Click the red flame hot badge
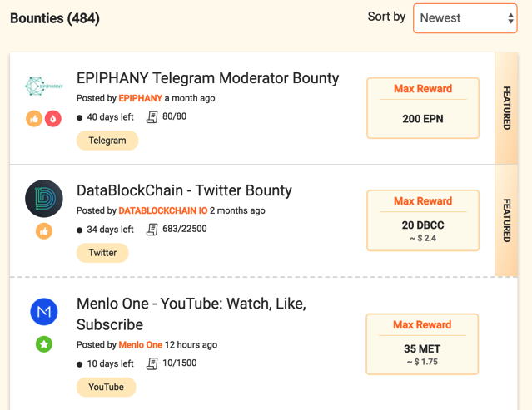This screenshot has height=410, width=532. click(x=53, y=119)
